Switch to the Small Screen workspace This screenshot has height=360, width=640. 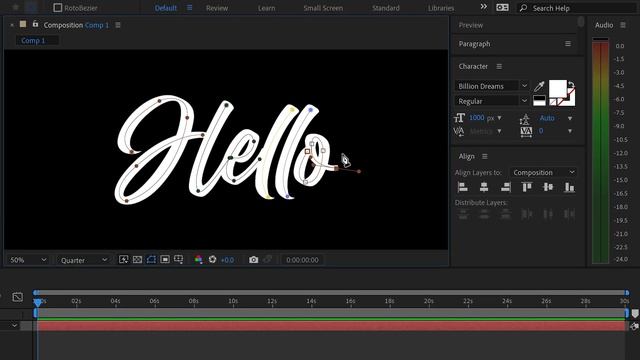323,8
